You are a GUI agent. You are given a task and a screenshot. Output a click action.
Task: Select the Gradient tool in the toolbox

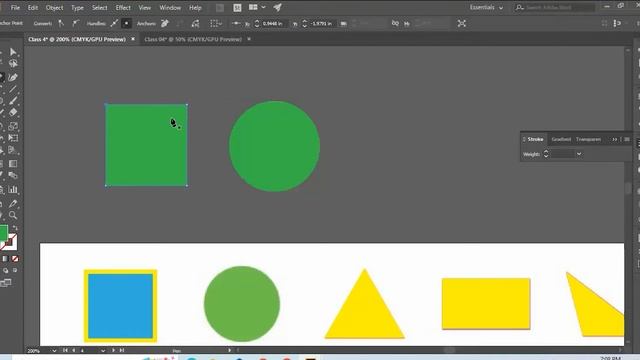(13, 164)
